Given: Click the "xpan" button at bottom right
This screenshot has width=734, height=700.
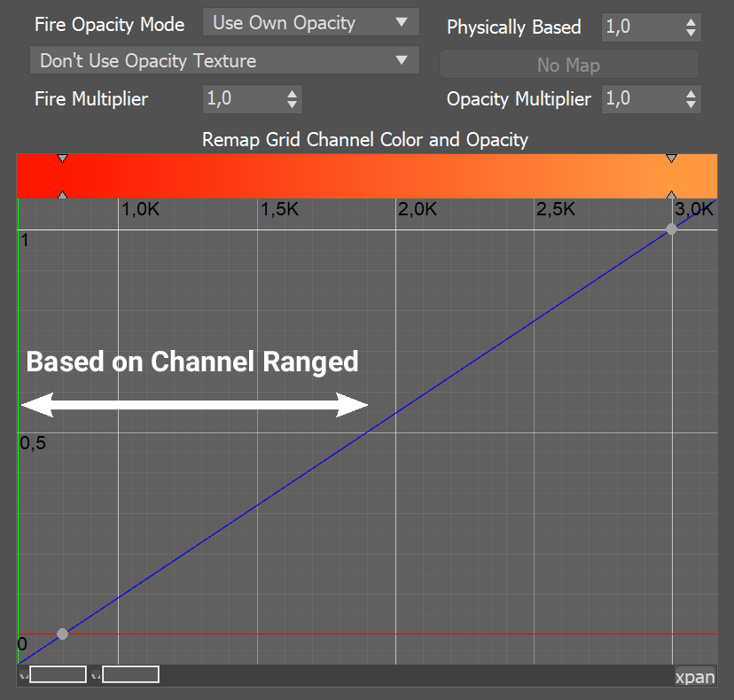Looking at the screenshot, I should click(695, 677).
